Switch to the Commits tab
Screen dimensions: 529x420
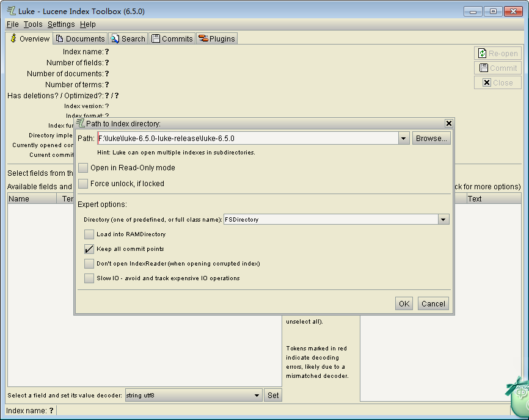coord(172,38)
